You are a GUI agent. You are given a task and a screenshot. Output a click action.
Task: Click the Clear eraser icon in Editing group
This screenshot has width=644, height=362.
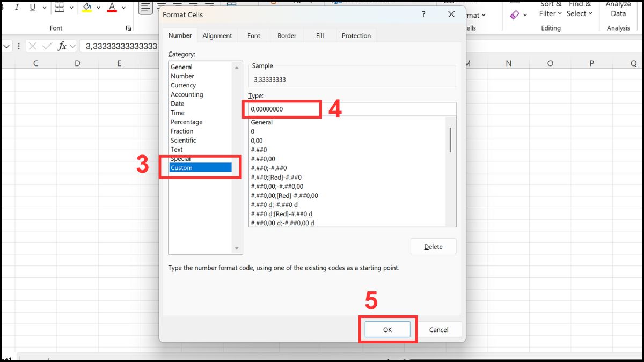[514, 15]
